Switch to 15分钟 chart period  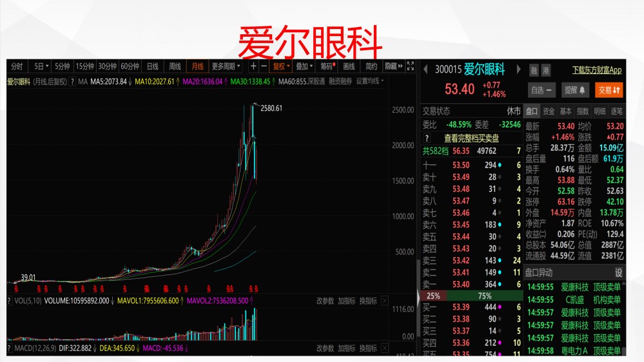tap(84, 66)
